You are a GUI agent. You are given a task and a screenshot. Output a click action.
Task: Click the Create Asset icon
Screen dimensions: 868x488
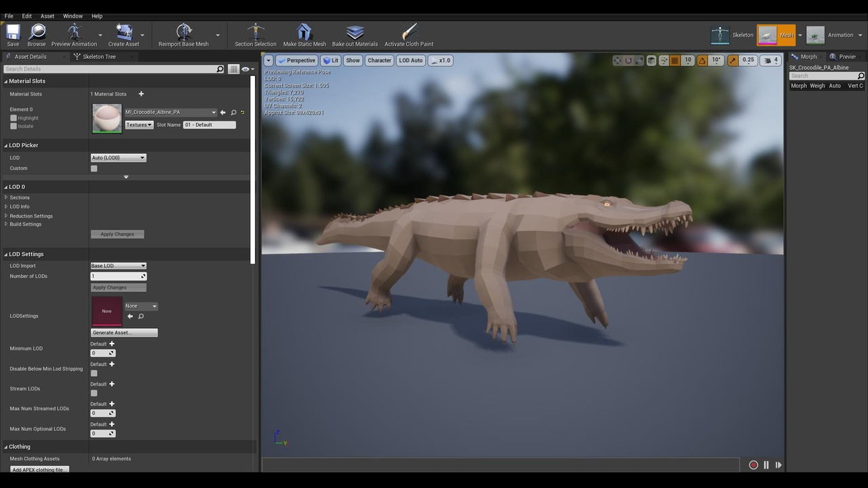point(123,35)
